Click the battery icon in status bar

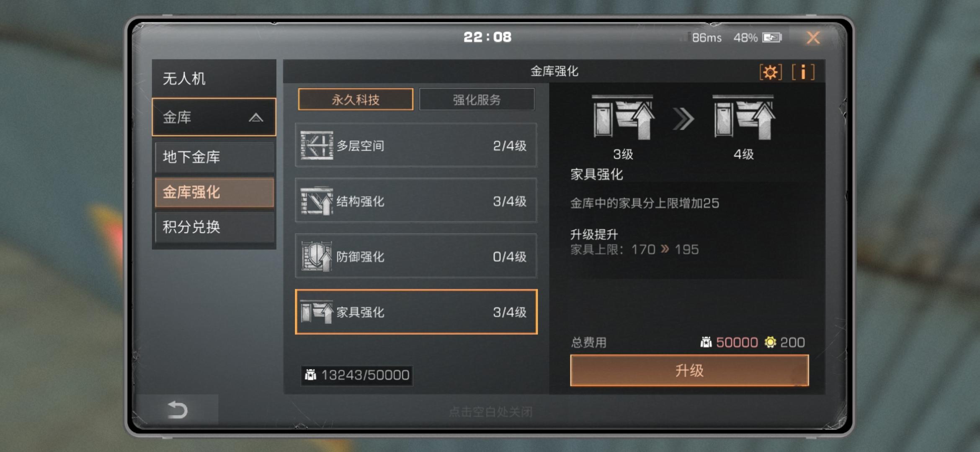(772, 38)
